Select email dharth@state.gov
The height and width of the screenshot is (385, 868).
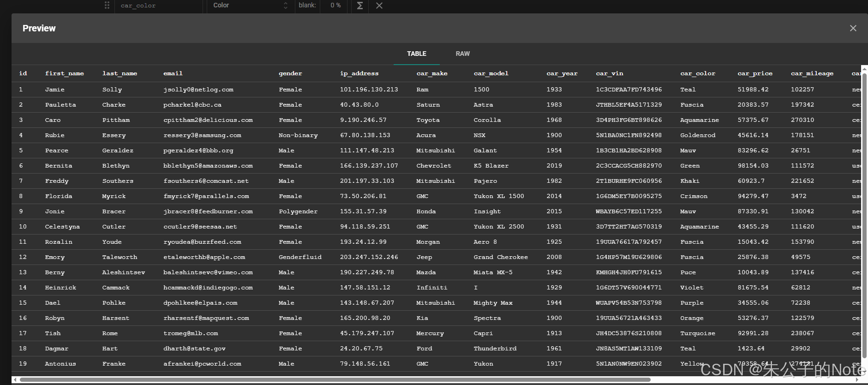pos(194,349)
